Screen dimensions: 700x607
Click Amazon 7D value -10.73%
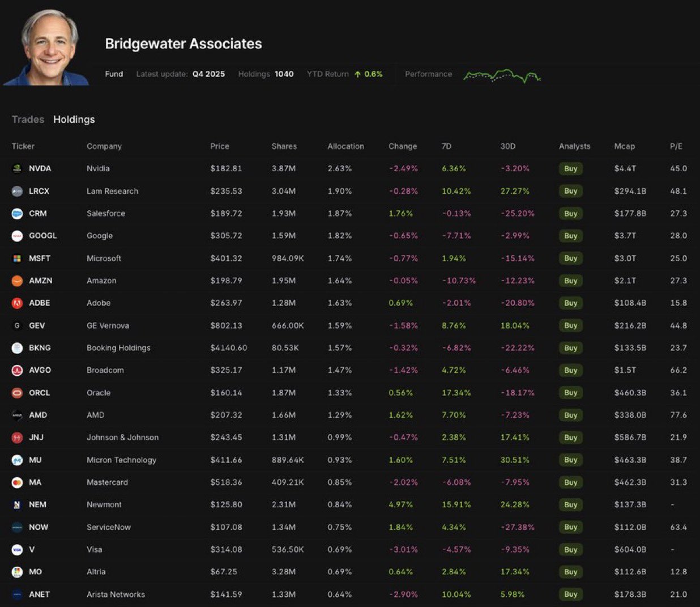coord(459,281)
